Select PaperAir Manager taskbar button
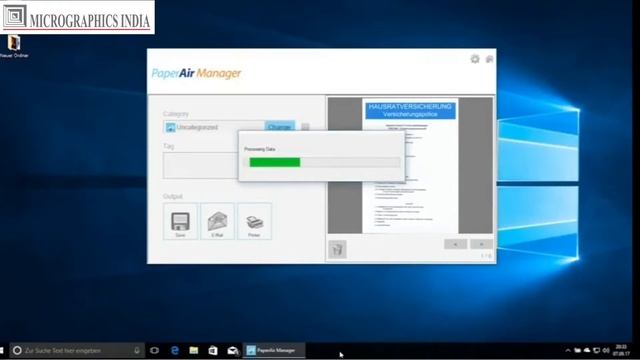 pyautogui.click(x=274, y=350)
